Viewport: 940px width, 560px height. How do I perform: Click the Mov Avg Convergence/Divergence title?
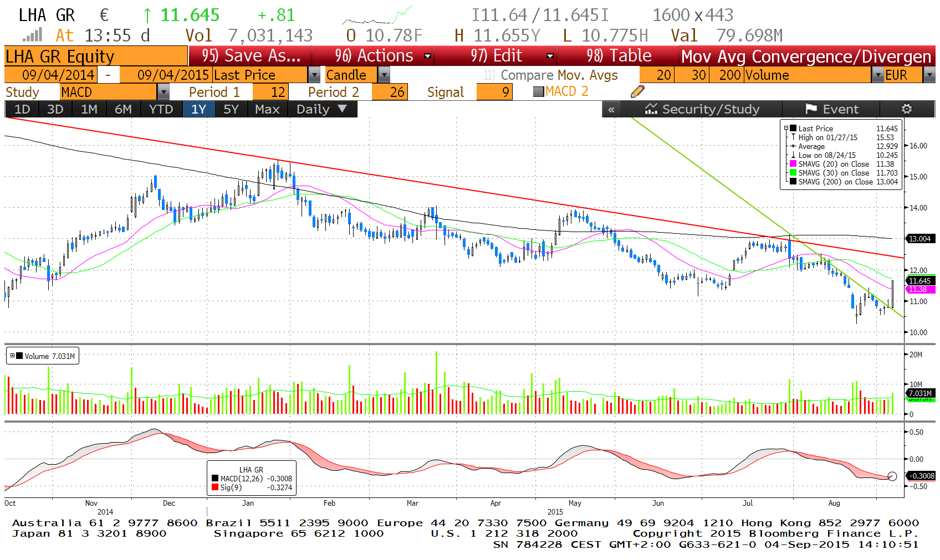(x=807, y=56)
